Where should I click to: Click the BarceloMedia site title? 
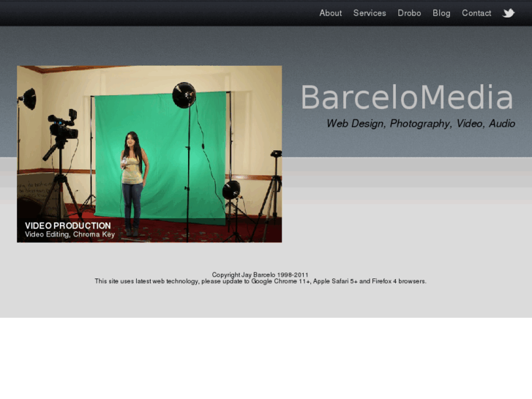[407, 97]
